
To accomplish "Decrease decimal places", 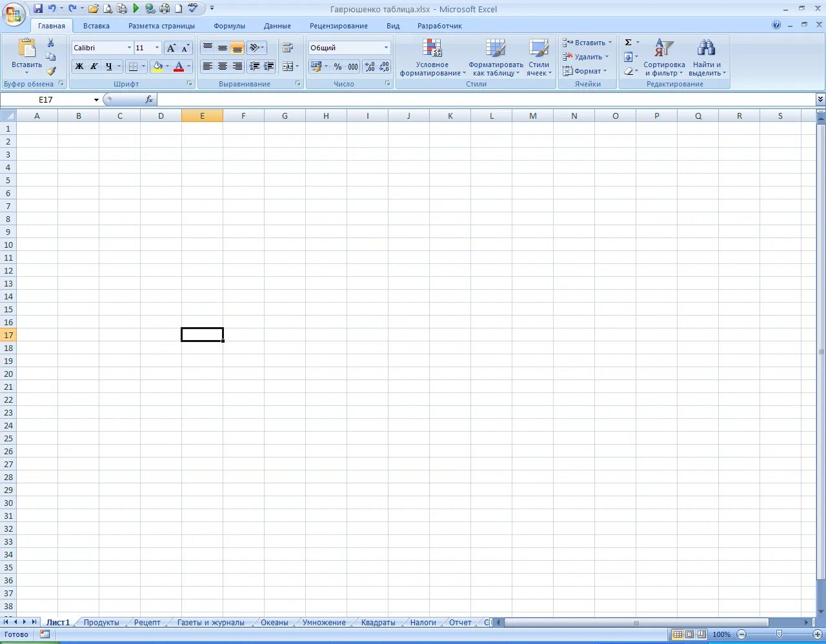I will click(384, 66).
